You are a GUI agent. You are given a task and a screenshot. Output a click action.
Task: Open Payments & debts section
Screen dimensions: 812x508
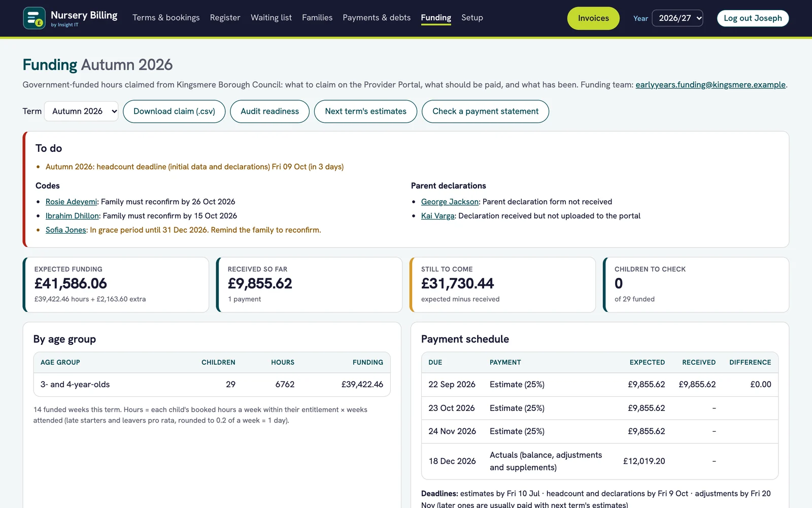(x=377, y=18)
